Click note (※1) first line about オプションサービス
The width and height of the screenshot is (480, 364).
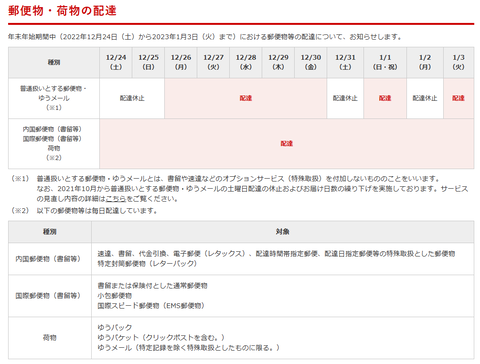(x=238, y=179)
